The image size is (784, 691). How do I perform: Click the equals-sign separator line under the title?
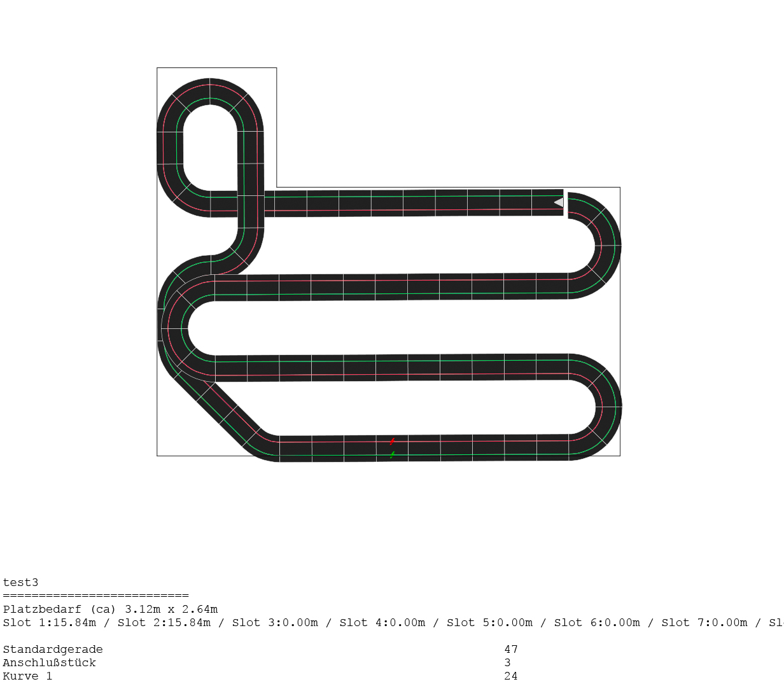[95, 596]
